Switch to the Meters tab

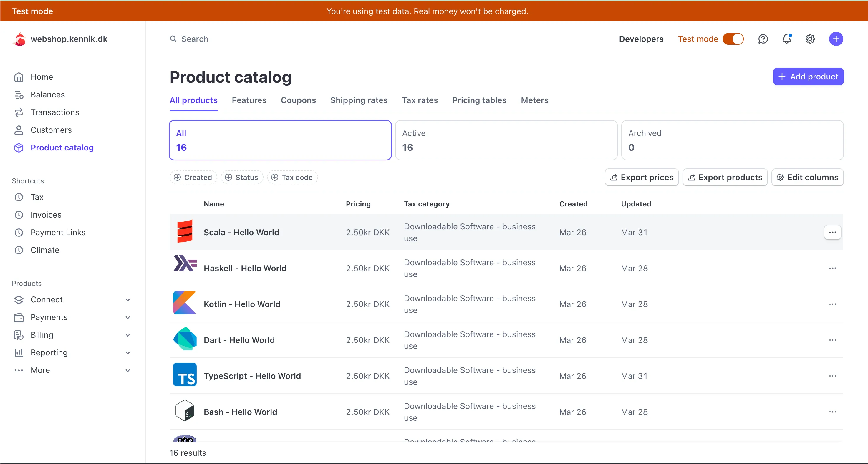tap(534, 100)
